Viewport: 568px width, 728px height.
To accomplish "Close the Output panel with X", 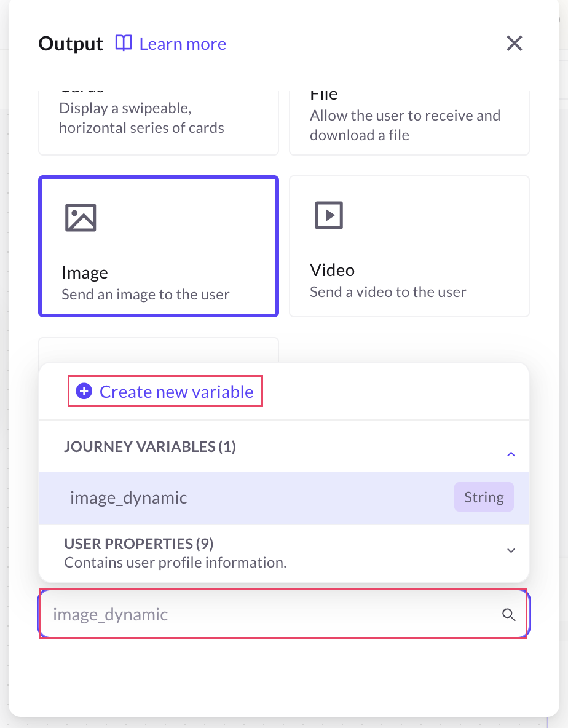I will pyautogui.click(x=514, y=43).
